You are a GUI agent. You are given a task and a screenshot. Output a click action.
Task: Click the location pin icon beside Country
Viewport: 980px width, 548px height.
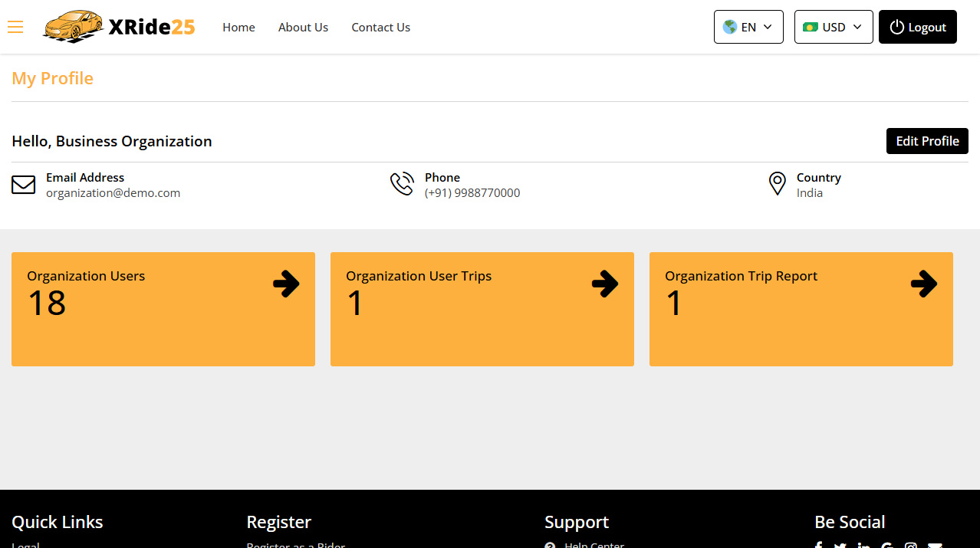pyautogui.click(x=778, y=184)
